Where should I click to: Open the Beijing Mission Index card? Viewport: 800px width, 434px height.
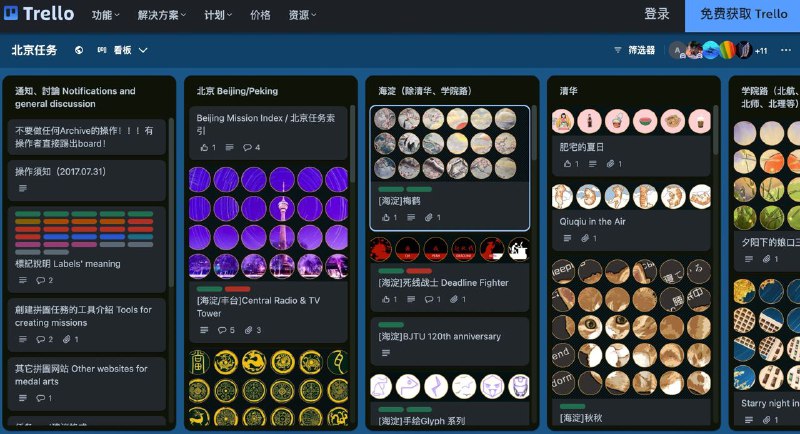tap(268, 133)
